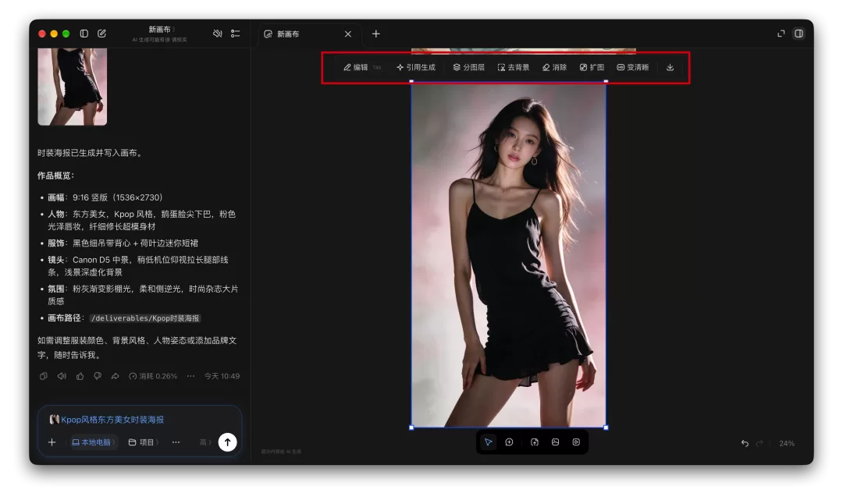Viewport: 843px width, 504px height.
Task: Dislike the reply with thumbs down
Action: tap(98, 376)
